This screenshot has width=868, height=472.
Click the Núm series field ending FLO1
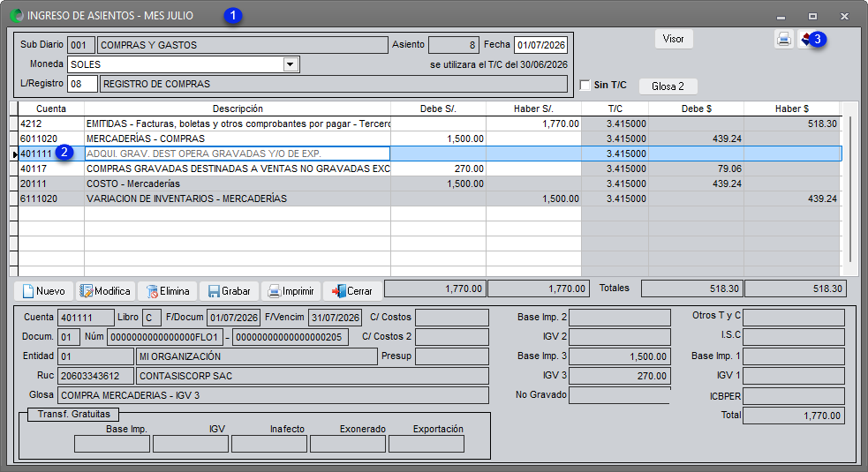pos(165,337)
